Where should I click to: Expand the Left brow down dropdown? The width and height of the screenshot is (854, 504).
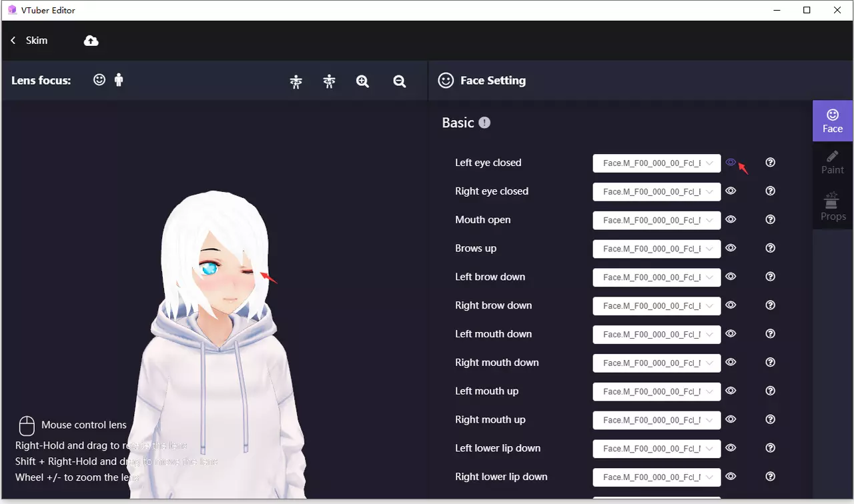[657, 277]
